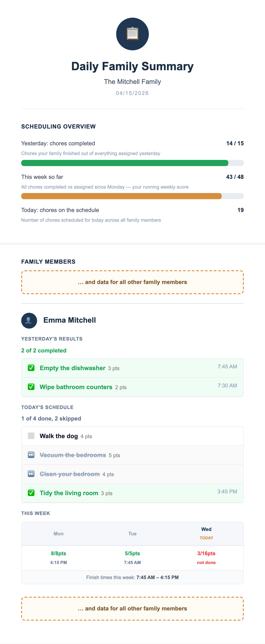The image size is (265, 644).
Task: Click the Daily Family Summary title
Action: (132, 66)
